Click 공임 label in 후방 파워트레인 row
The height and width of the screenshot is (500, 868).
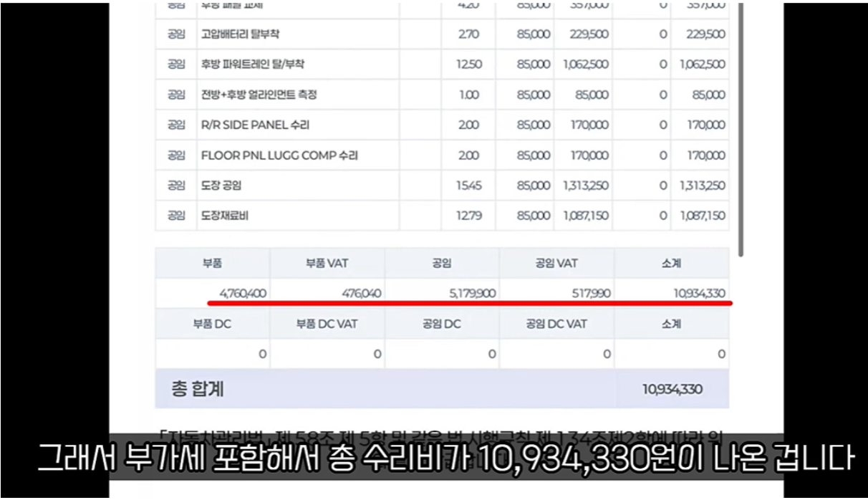pos(176,64)
